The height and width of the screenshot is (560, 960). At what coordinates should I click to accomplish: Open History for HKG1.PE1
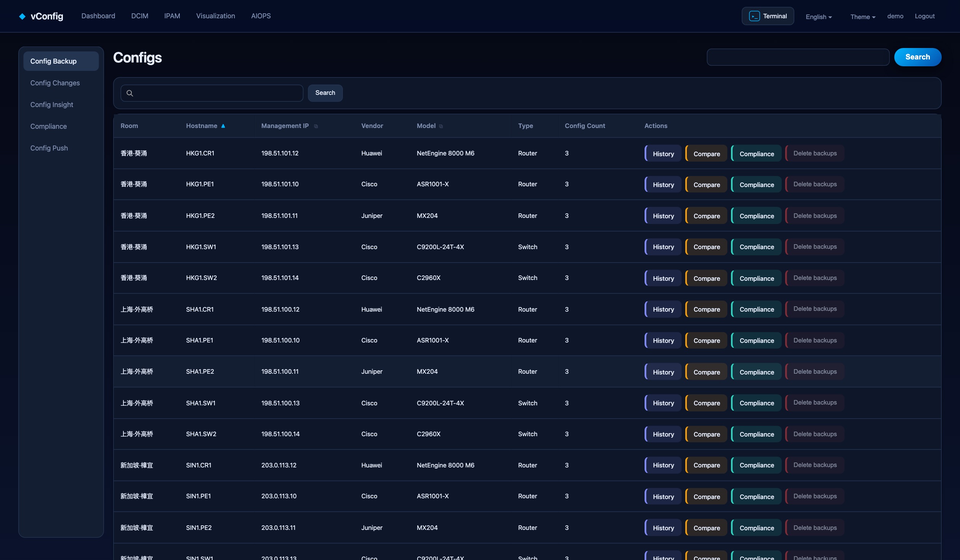663,184
